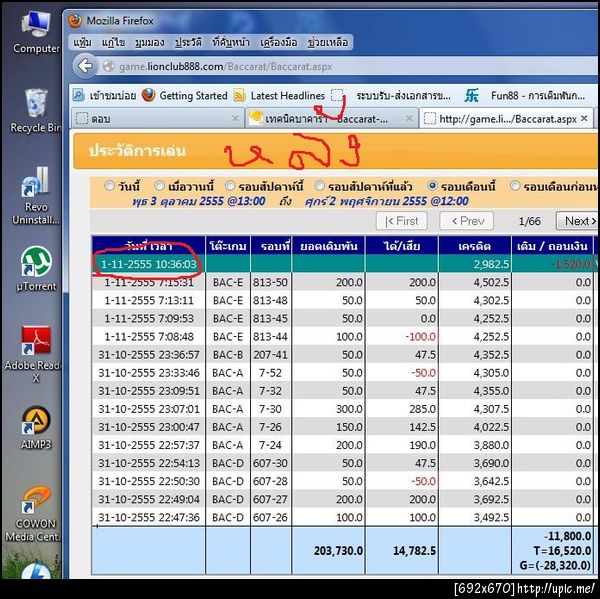600x599 pixels.
Task: Open the ที่คั่นหน้า menu
Action: pyautogui.click(x=231, y=42)
